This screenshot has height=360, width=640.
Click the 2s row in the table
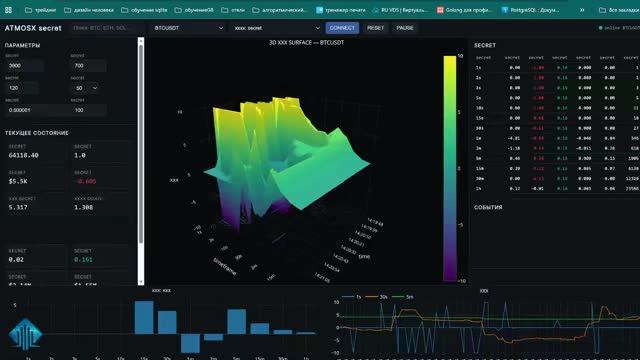pos(556,78)
